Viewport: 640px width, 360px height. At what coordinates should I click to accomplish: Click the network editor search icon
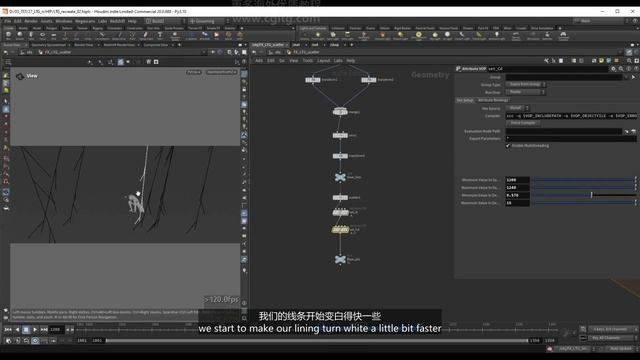coord(629,60)
